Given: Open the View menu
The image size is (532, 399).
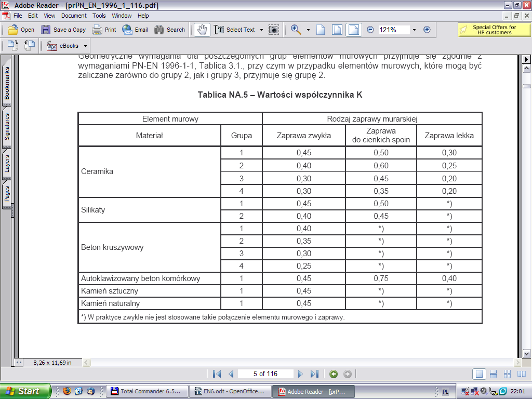Looking at the screenshot, I should tap(49, 16).
